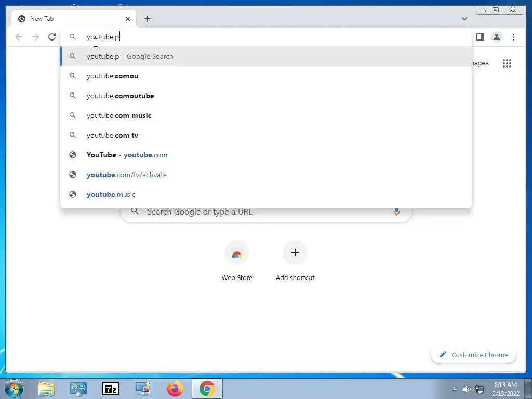Click the Add shortcut tile
The height and width of the screenshot is (399, 532).
295,261
